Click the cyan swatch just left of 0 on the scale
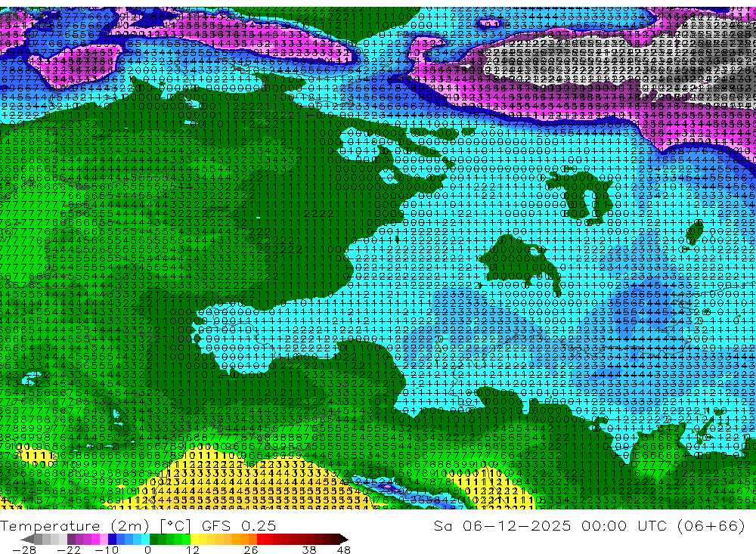 point(145,539)
